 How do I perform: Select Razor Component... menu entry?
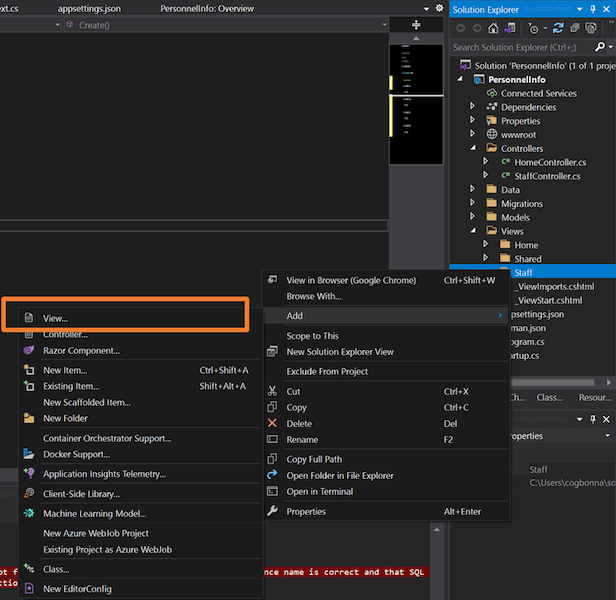pos(81,351)
